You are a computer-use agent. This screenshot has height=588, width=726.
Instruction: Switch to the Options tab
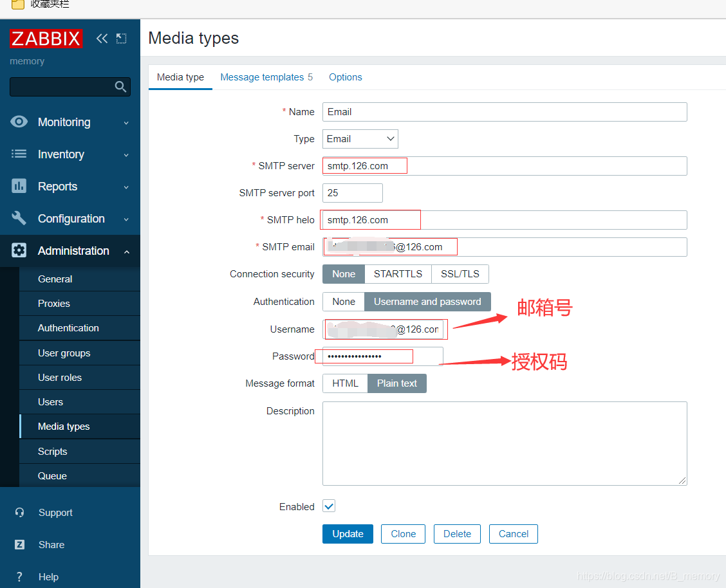pyautogui.click(x=346, y=77)
